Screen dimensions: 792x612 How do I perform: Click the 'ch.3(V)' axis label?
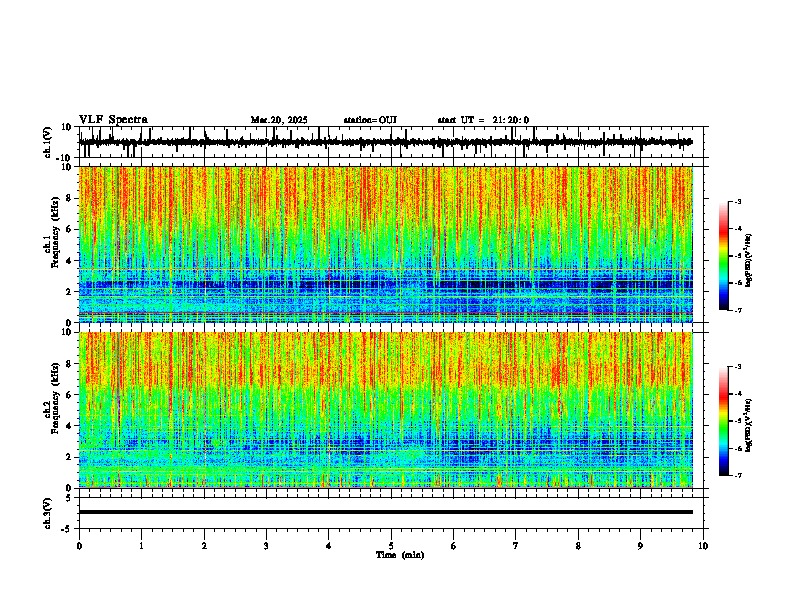pyautogui.click(x=48, y=514)
